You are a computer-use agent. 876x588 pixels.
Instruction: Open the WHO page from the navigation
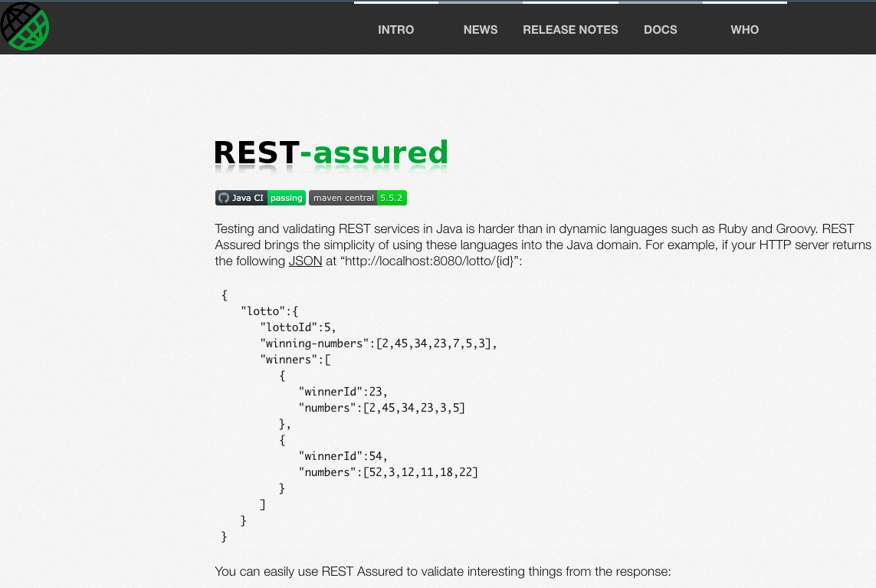(744, 30)
